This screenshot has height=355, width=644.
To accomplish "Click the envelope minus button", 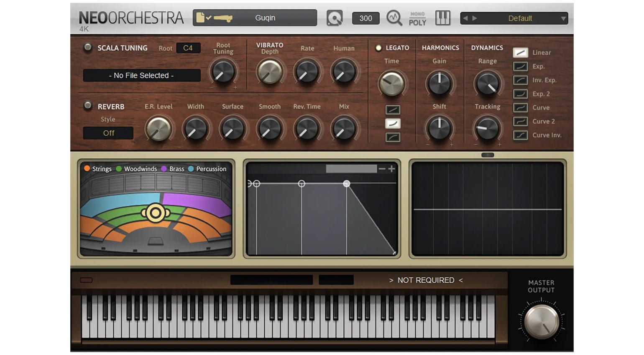I will pos(382,169).
